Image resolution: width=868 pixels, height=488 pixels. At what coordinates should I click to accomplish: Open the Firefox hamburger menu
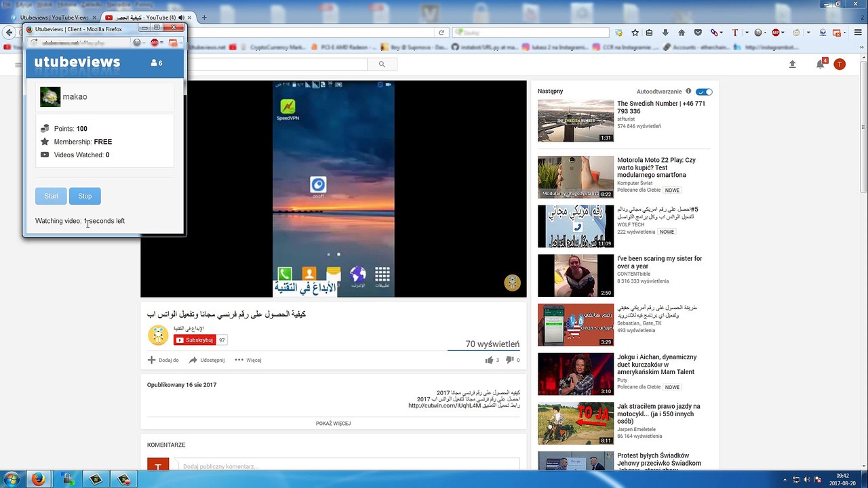point(857,33)
